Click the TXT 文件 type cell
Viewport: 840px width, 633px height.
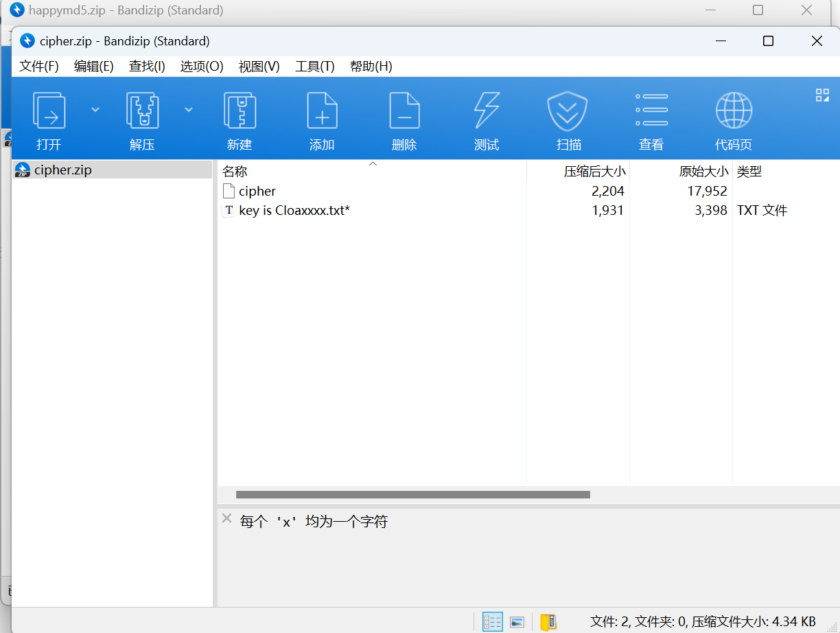coord(762,210)
